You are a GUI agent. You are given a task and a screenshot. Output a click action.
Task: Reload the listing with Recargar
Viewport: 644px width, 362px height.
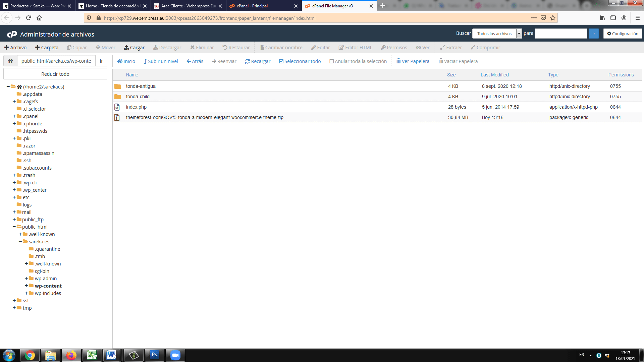(x=258, y=61)
